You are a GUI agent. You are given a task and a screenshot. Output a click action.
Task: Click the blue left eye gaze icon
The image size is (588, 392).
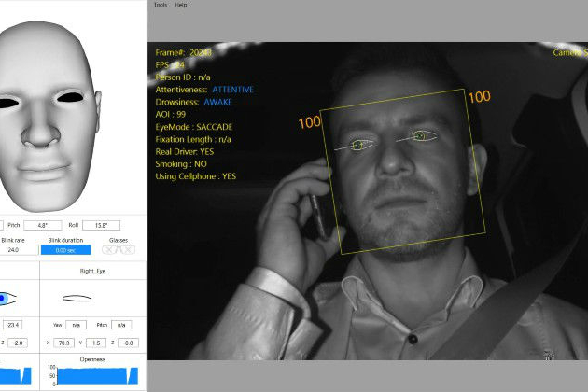(7, 298)
